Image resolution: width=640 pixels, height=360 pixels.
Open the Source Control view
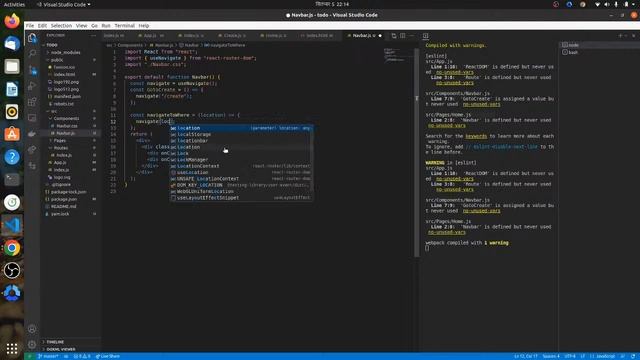click(x=32, y=70)
